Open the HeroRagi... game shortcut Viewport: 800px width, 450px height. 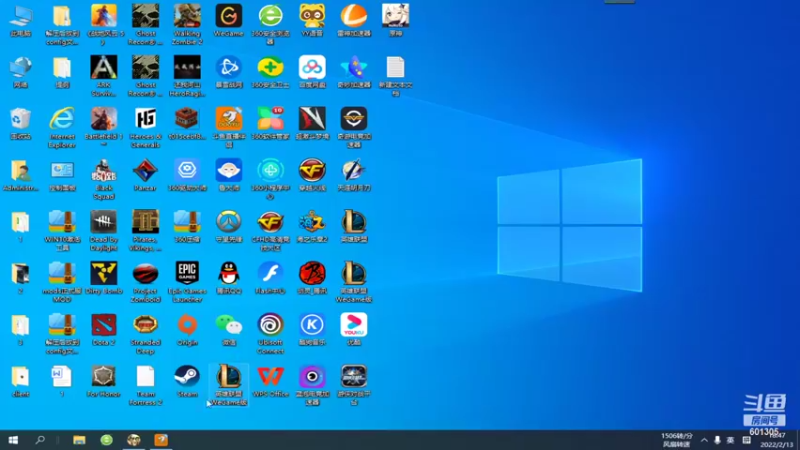coord(187,76)
